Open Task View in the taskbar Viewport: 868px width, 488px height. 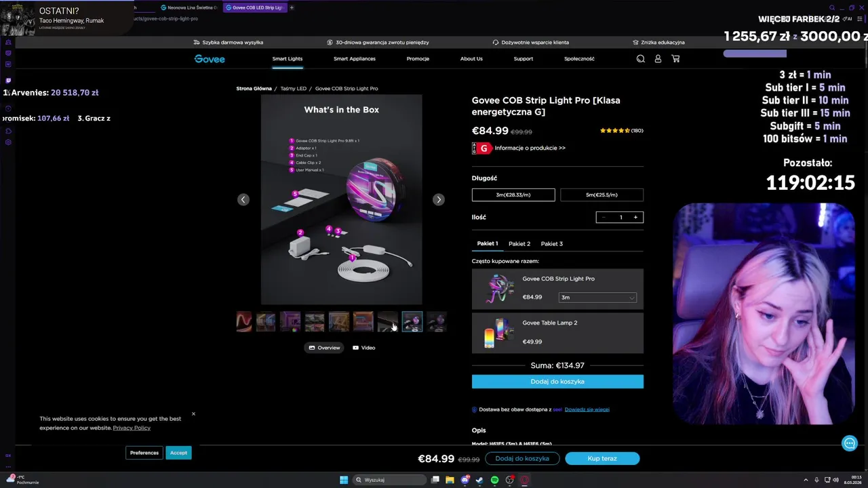coord(435,480)
